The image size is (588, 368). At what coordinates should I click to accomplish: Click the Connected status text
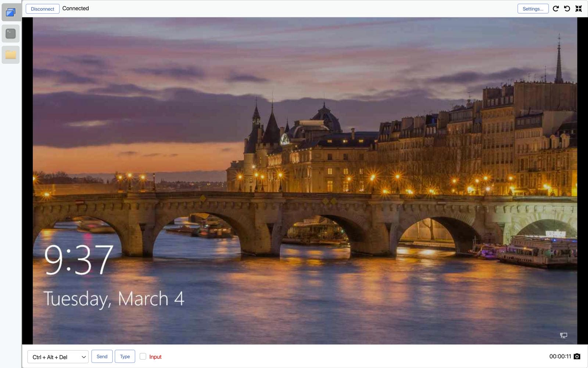pyautogui.click(x=76, y=8)
